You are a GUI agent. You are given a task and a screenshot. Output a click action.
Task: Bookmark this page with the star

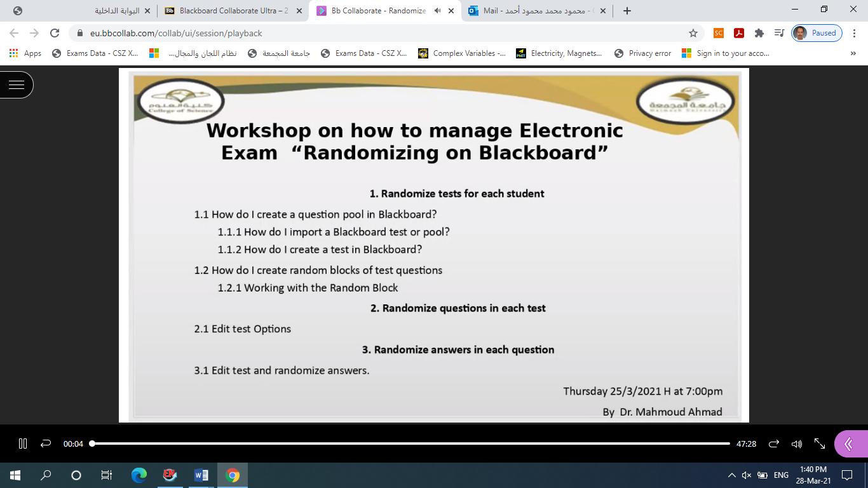tap(693, 33)
